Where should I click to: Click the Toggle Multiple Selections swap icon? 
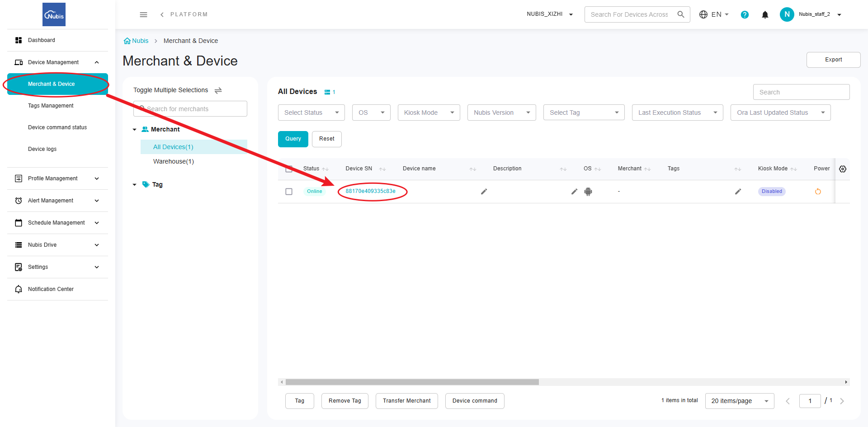click(218, 90)
